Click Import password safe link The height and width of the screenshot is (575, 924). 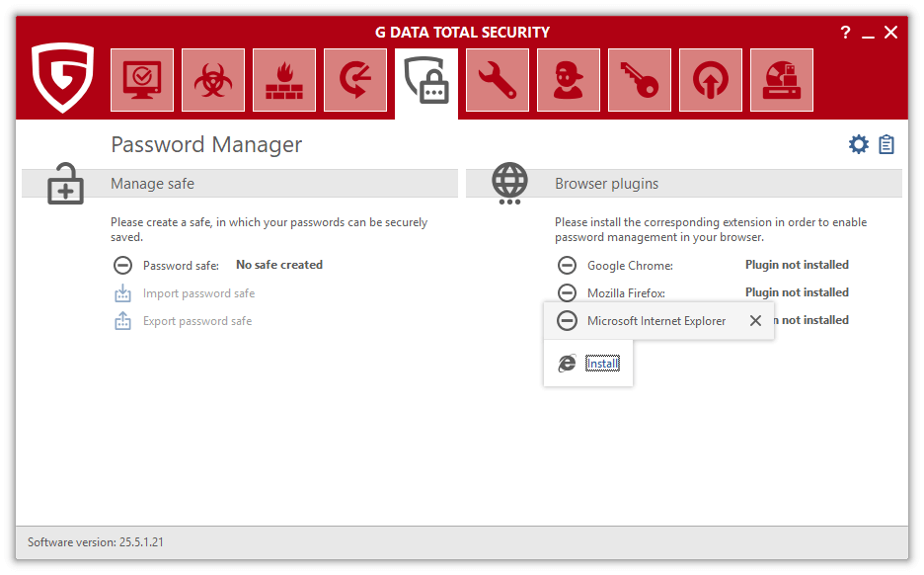pos(198,293)
